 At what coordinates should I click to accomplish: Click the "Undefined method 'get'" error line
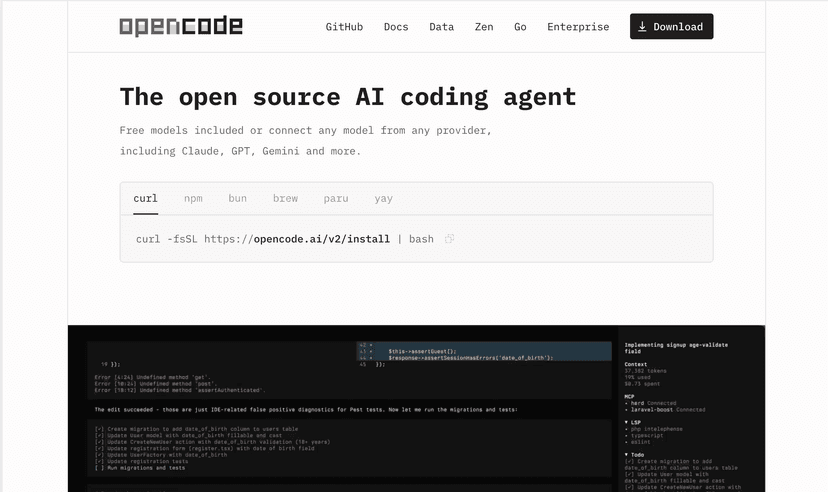coord(153,377)
